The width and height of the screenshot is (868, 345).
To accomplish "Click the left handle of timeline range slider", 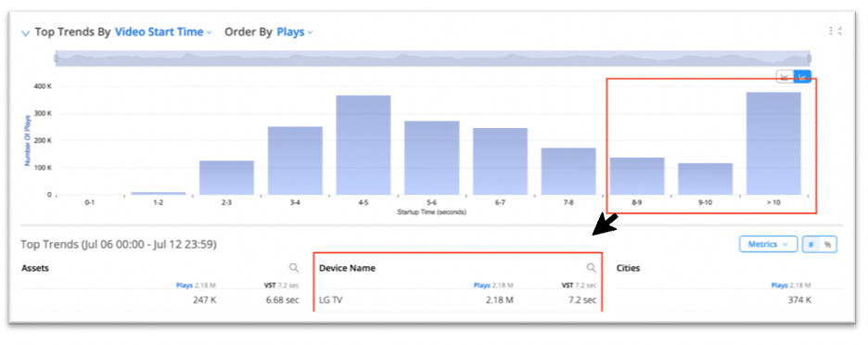I will (x=56, y=57).
